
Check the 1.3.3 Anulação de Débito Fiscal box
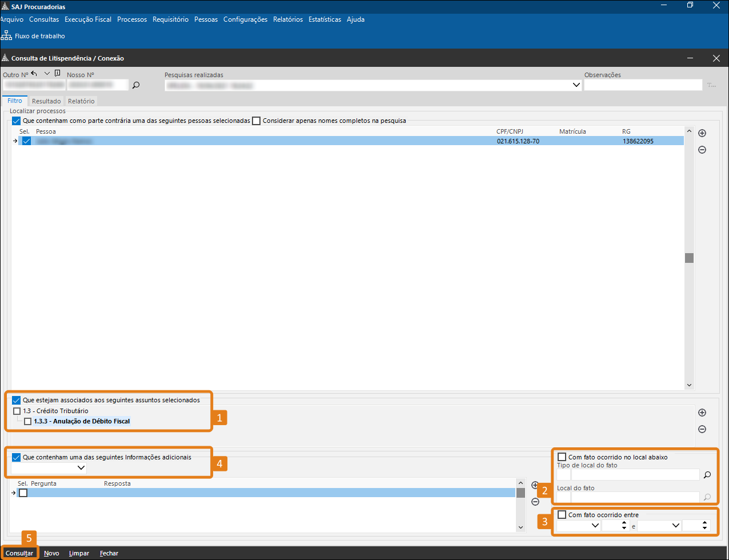pyautogui.click(x=27, y=422)
